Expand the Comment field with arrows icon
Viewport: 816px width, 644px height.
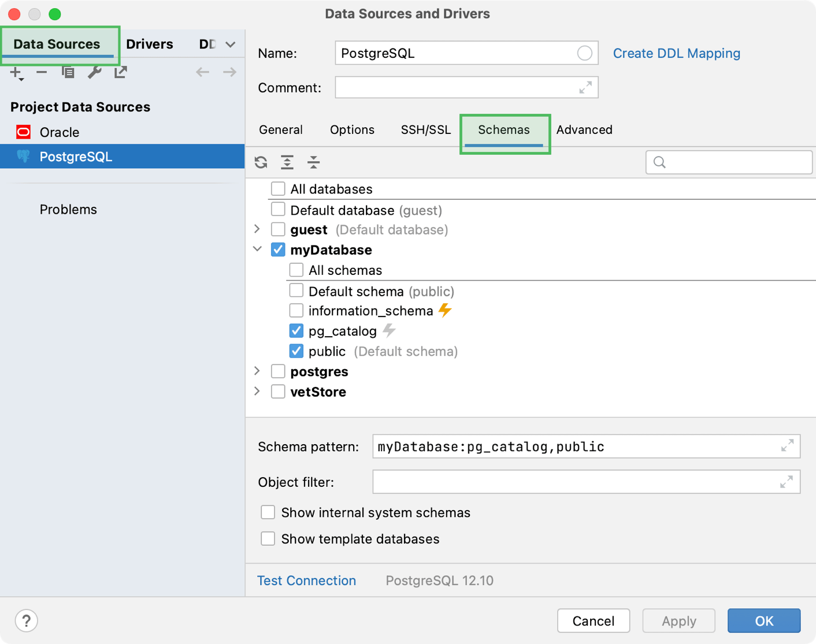pyautogui.click(x=585, y=87)
